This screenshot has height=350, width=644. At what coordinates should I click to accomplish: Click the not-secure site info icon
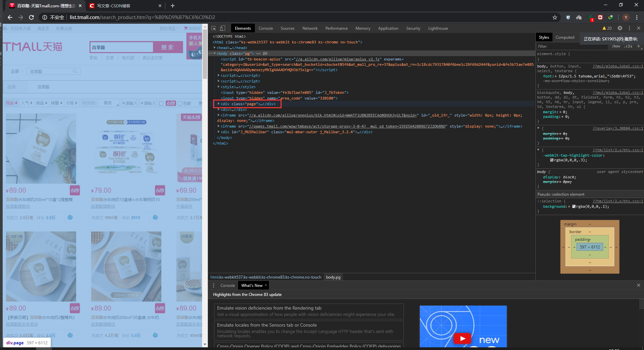pyautogui.click(x=45, y=17)
